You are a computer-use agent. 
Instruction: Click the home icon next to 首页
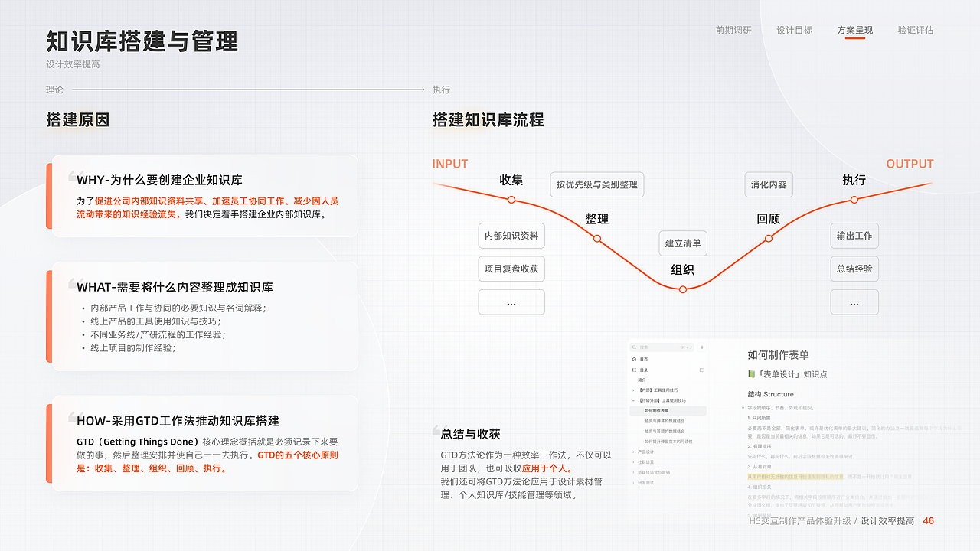[x=634, y=359]
